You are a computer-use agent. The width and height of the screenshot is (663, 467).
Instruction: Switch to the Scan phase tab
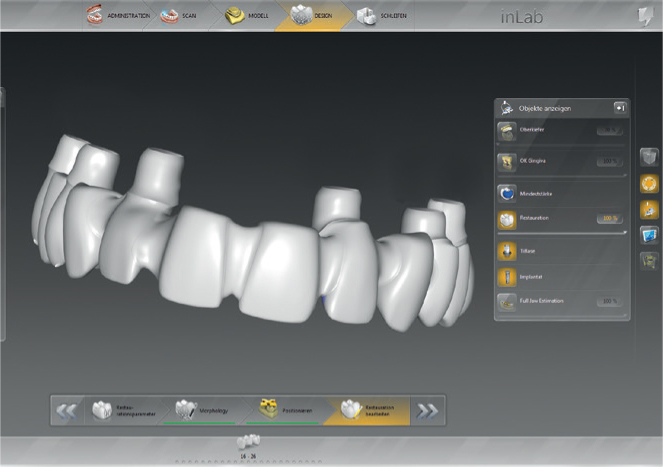point(183,15)
